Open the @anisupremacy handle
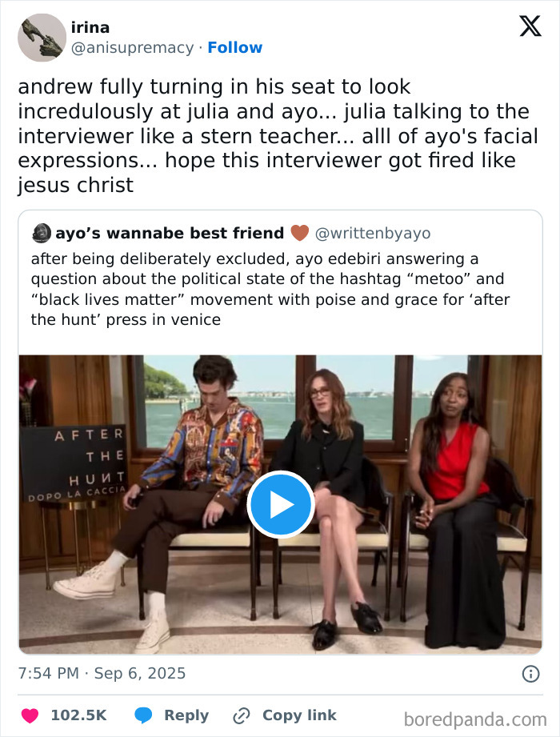Viewport: 560px width, 737px height. (132, 47)
